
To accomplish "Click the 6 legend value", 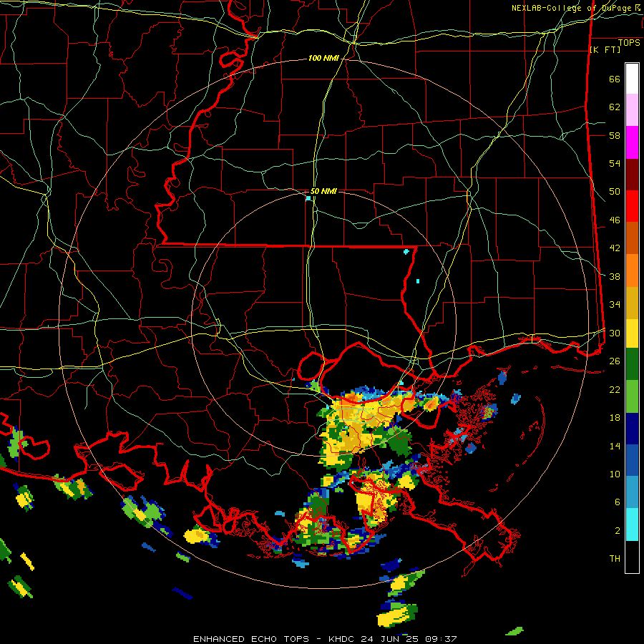I will 618,502.
